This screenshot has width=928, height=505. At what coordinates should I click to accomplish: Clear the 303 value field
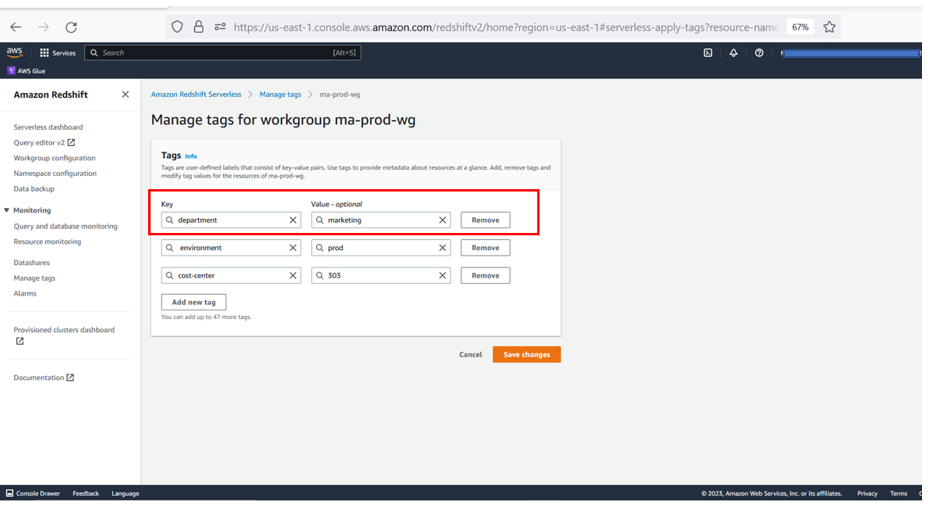coord(442,276)
